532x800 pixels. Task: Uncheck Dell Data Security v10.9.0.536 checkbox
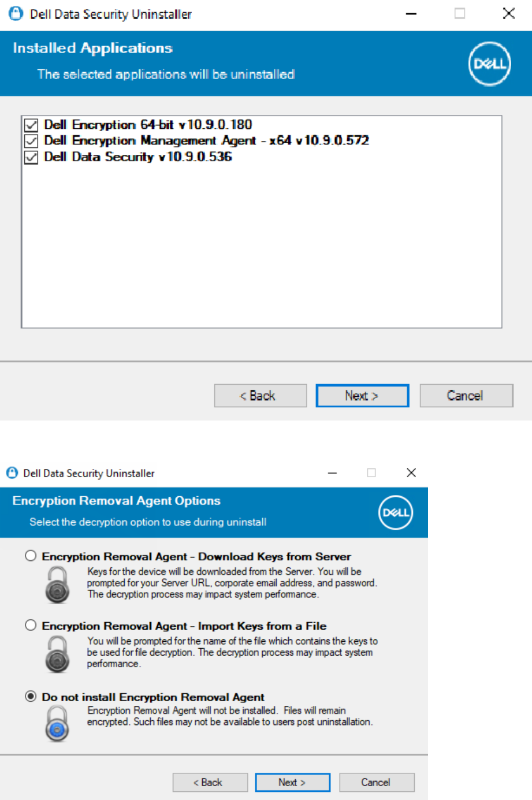pyautogui.click(x=31, y=157)
